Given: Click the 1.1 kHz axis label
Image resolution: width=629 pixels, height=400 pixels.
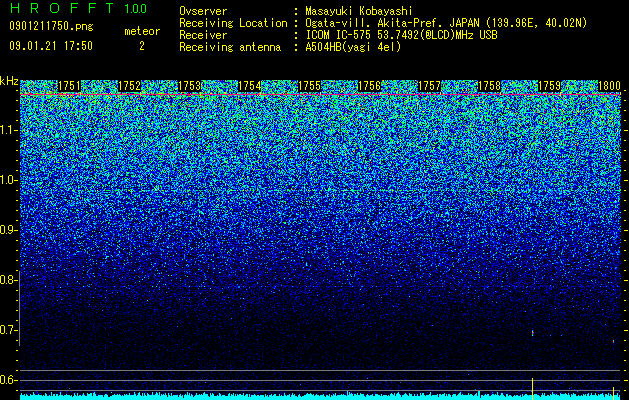Looking at the screenshot, I should [x=8, y=130].
